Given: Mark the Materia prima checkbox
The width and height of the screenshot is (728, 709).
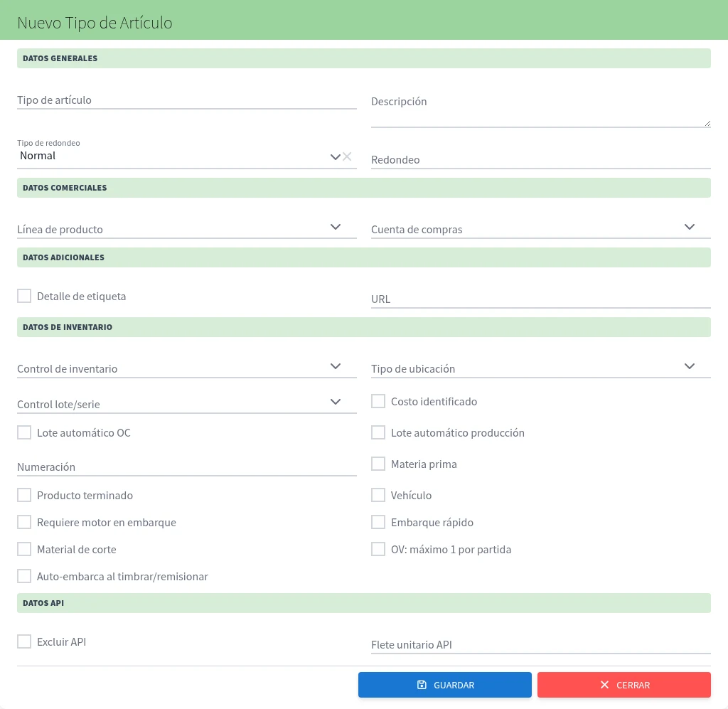Looking at the screenshot, I should click(378, 464).
